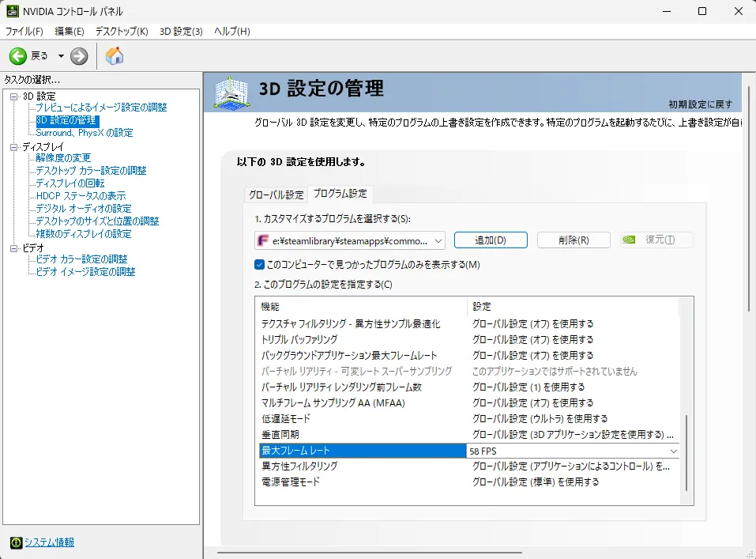Navigate back using the green 戻る arrow icon

pos(17,56)
